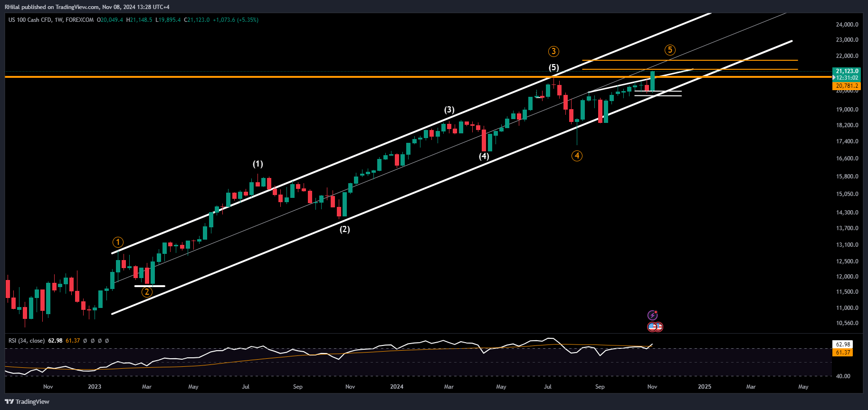Click the close value C21,123.0 in legend
This screenshot has height=410, width=868.
[197, 20]
